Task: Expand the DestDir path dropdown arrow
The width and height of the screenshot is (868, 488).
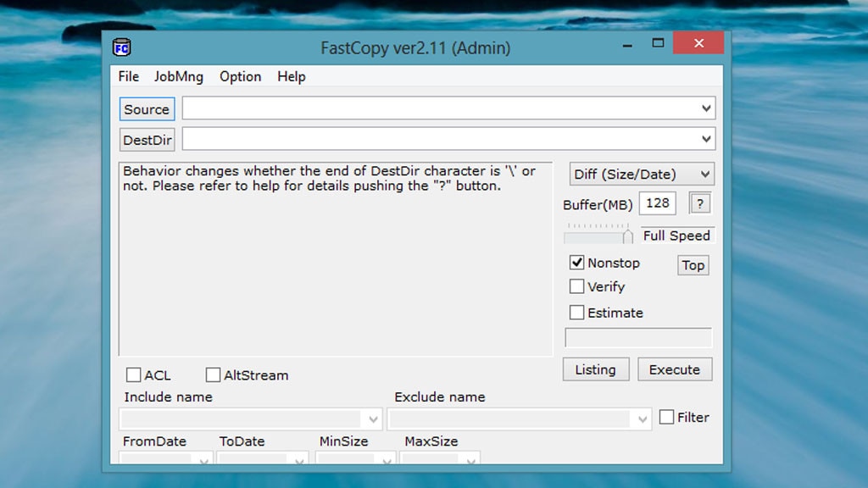Action: coord(706,139)
